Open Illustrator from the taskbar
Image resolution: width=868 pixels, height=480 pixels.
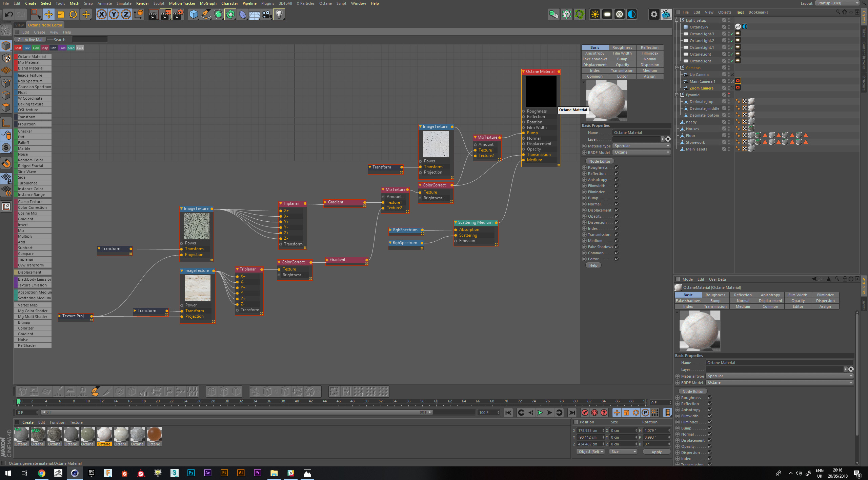pyautogui.click(x=241, y=473)
